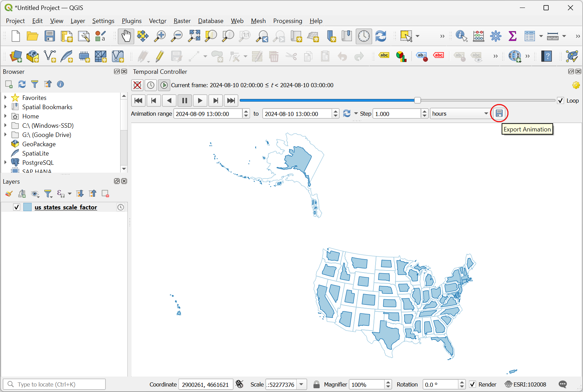Toggle the Loop checkbox
This screenshot has width=583, height=392.
point(561,101)
